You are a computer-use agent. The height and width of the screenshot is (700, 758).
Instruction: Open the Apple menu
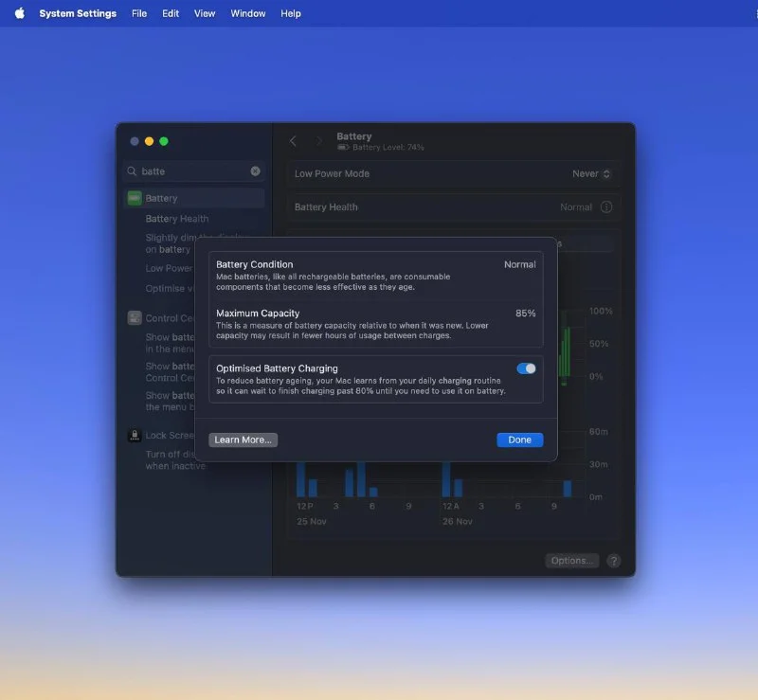pyautogui.click(x=19, y=13)
